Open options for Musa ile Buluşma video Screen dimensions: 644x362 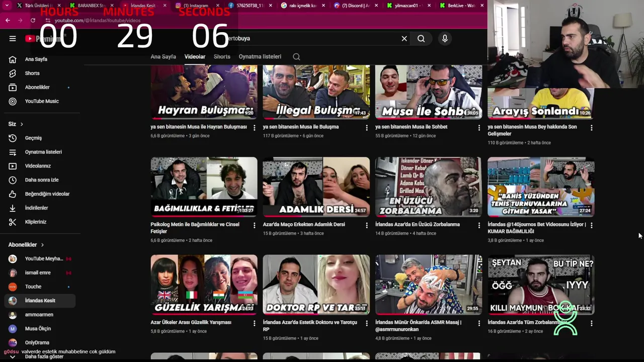(366, 128)
